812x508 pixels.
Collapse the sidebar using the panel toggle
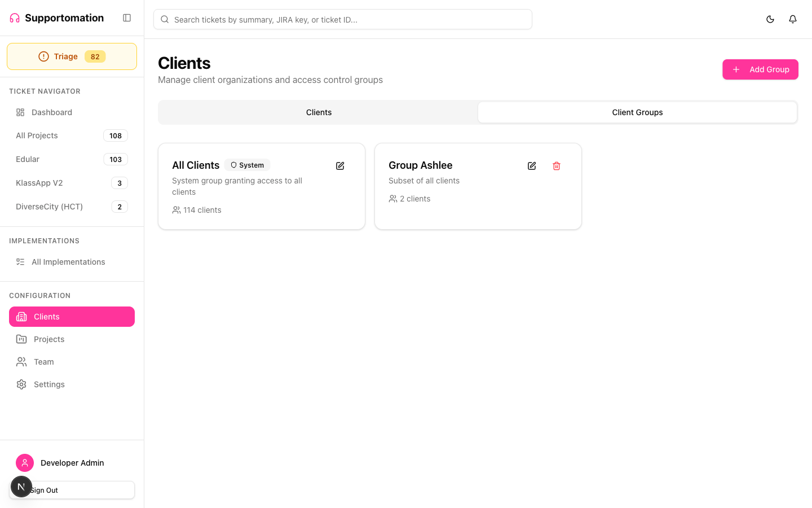[127, 17]
